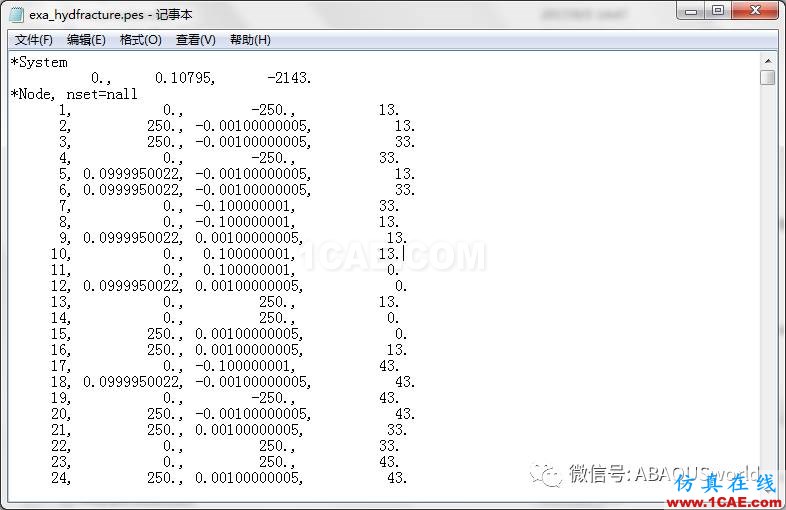Click the 0. z-value in node 14 row
786x510 pixels.
[393, 318]
